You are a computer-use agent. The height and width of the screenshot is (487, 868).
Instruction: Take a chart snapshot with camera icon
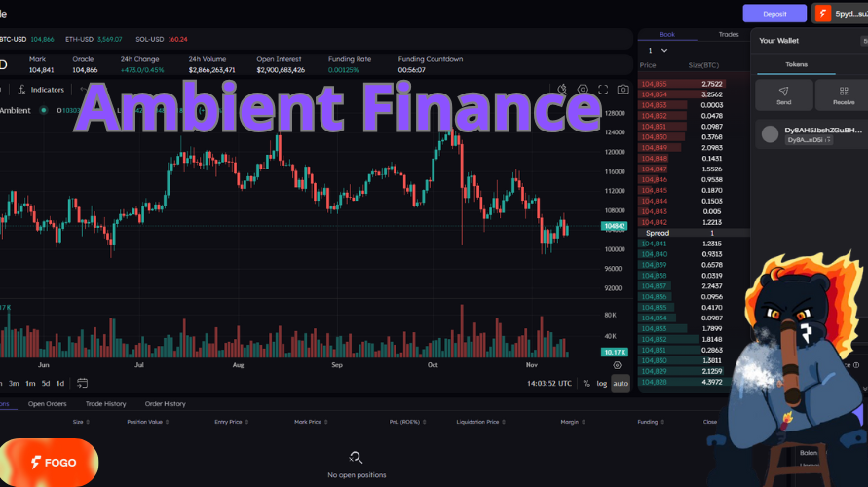[623, 89]
